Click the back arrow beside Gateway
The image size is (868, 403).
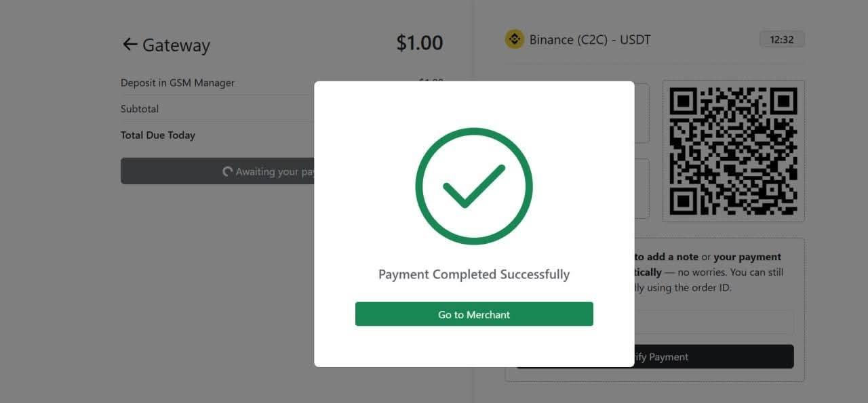click(130, 45)
